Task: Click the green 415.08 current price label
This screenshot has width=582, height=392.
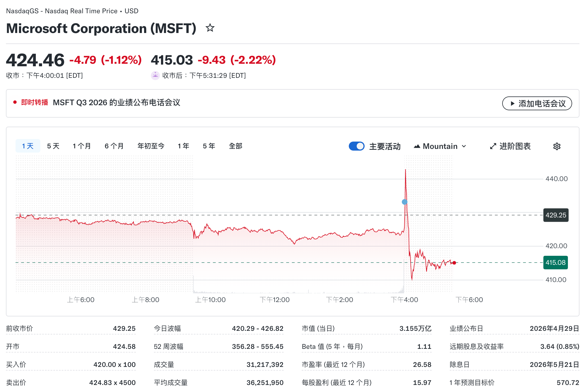Action: [x=555, y=263]
